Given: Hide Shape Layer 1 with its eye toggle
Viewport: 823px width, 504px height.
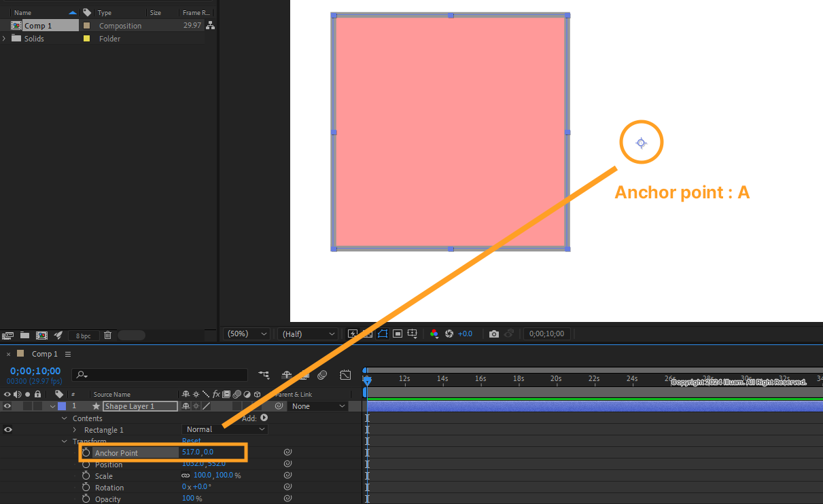Looking at the screenshot, I should (7, 406).
